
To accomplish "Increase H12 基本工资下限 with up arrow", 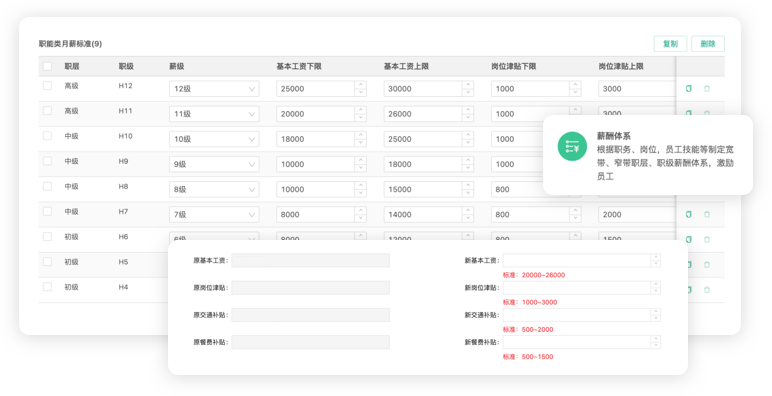I will coord(360,85).
